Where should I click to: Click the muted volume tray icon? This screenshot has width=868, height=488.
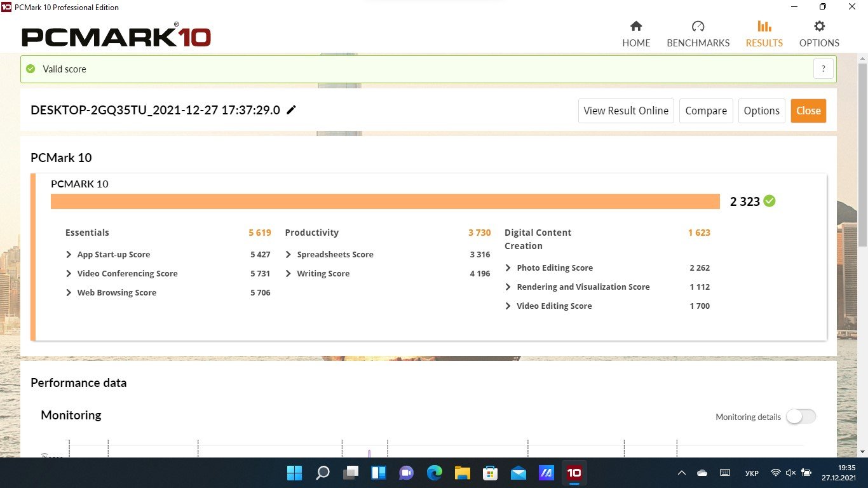(791, 473)
